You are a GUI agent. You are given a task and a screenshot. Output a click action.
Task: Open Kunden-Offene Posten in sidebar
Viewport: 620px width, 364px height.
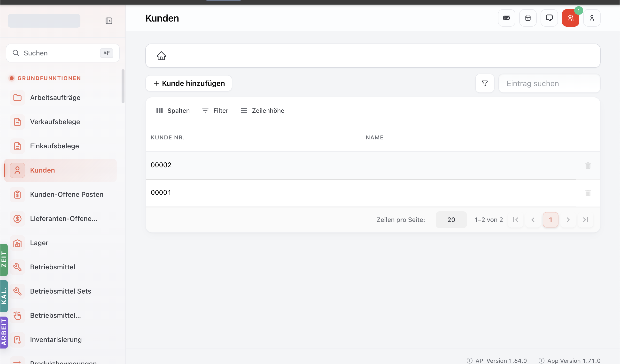pos(60,195)
